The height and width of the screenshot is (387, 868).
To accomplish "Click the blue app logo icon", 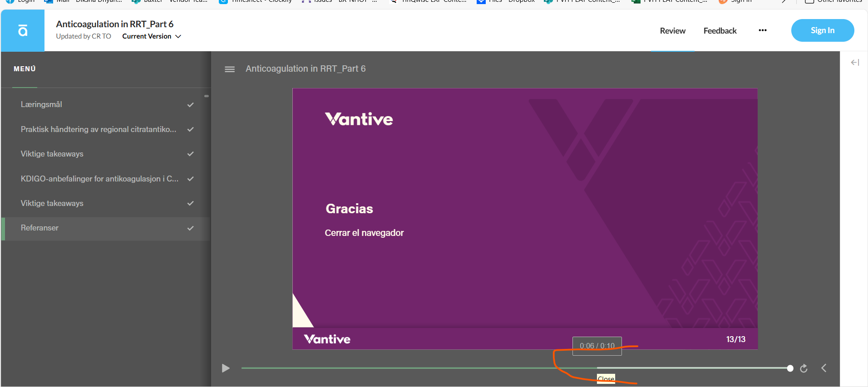I will (23, 30).
